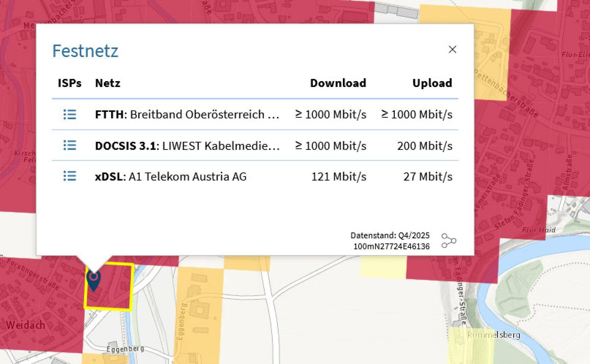
Task: Click the share icon near Datenstand
Action: 449,241
